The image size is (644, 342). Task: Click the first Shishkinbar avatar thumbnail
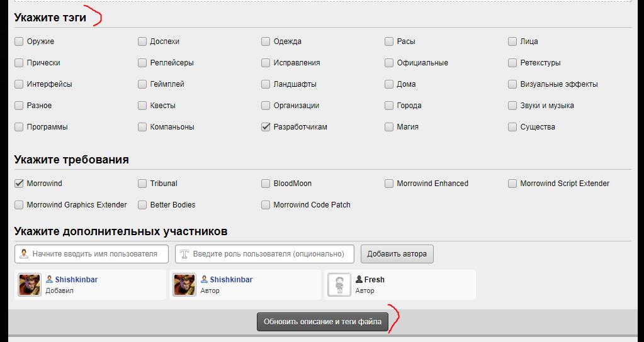[30, 285]
